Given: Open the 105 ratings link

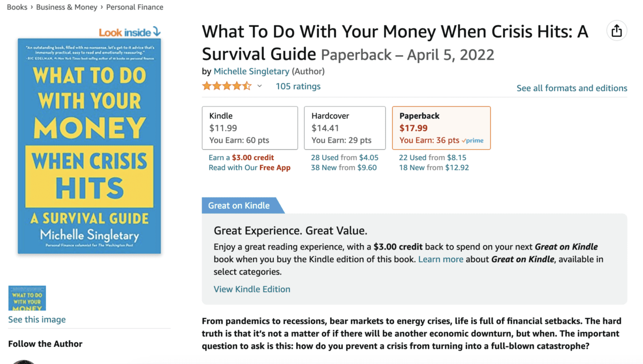Looking at the screenshot, I should click(298, 86).
